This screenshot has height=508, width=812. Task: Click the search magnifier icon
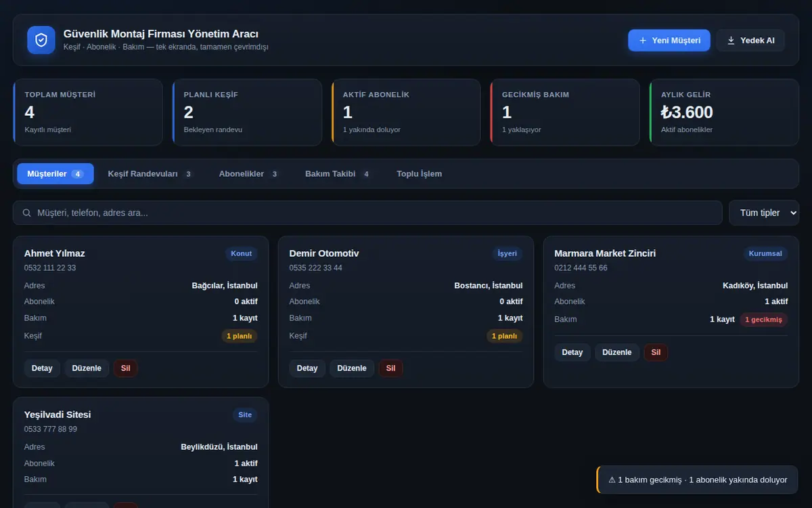coord(27,213)
